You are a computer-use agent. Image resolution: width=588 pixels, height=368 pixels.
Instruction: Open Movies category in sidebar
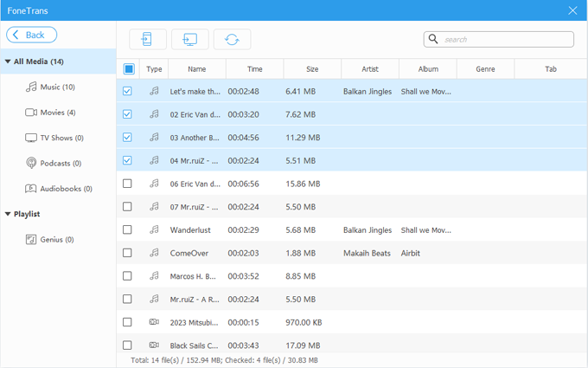click(57, 113)
